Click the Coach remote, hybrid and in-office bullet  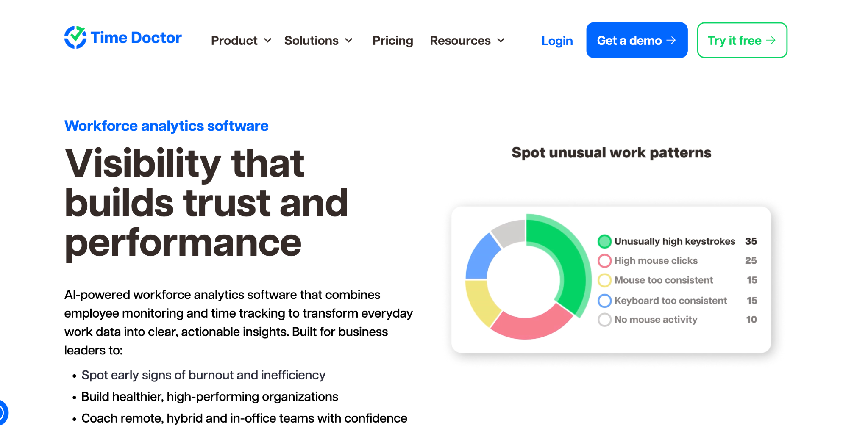coord(244,418)
